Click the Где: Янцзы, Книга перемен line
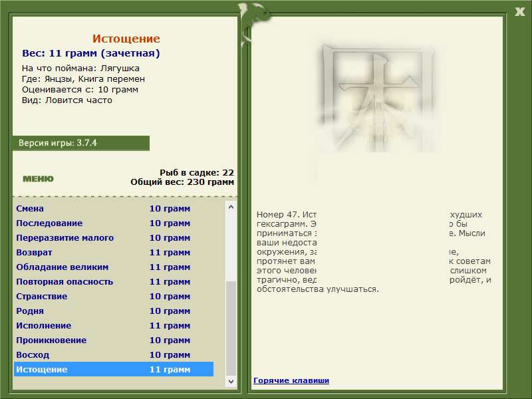The width and height of the screenshot is (532, 399). tap(84, 79)
